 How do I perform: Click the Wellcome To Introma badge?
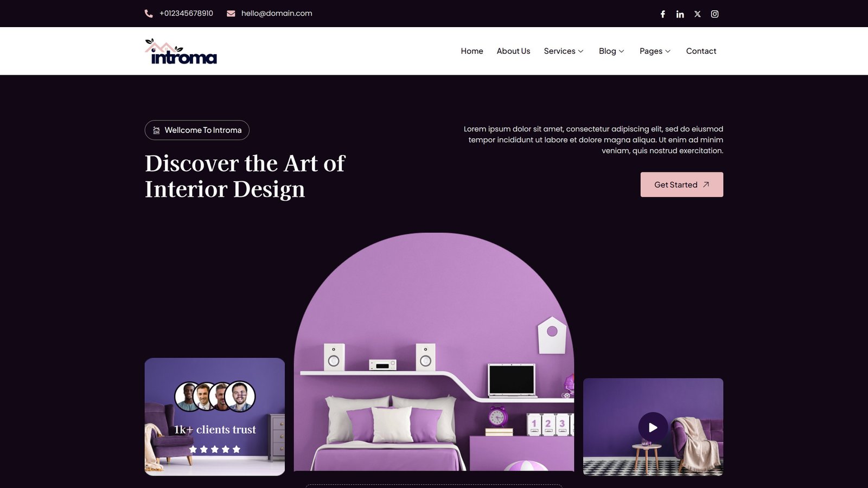click(197, 130)
